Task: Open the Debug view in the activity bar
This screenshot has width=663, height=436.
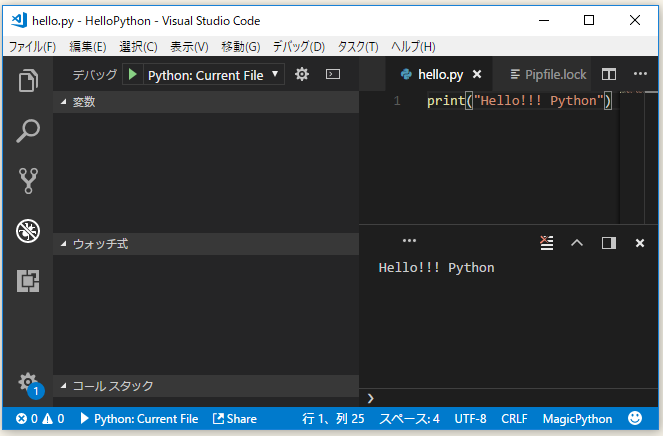Action: (27, 231)
